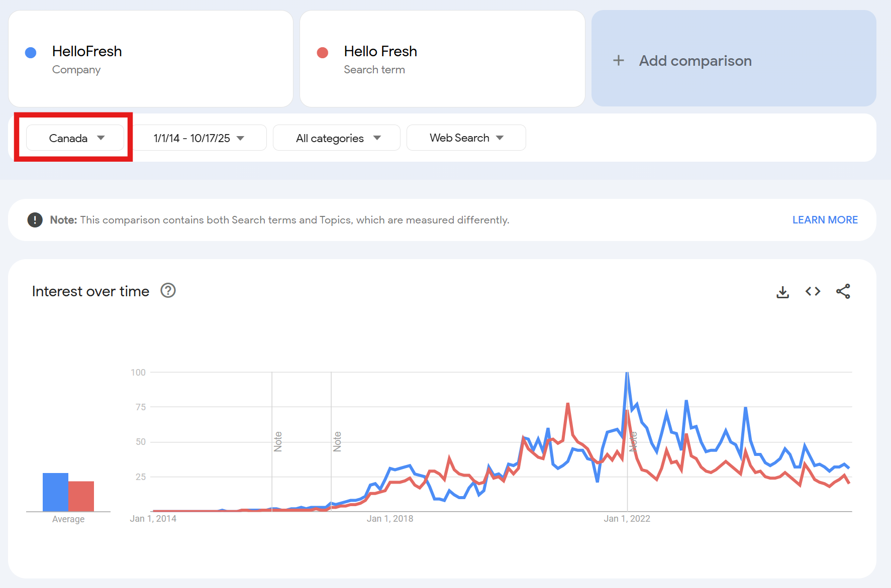Open help for Interest over time

click(168, 291)
